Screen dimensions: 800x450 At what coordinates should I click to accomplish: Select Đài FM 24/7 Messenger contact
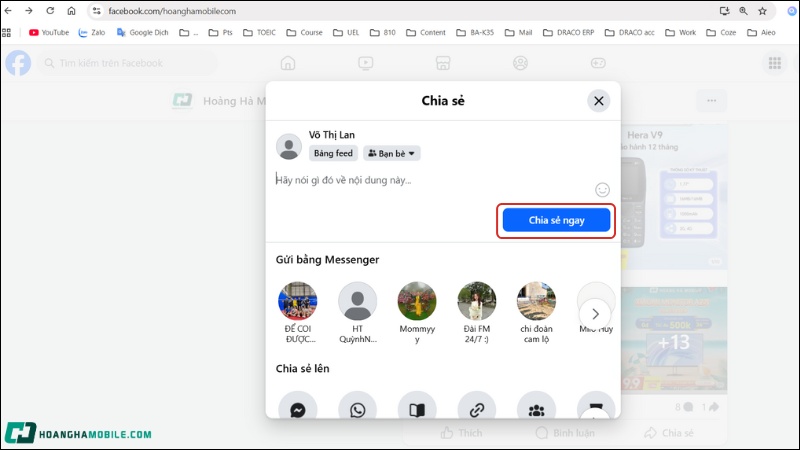(477, 312)
